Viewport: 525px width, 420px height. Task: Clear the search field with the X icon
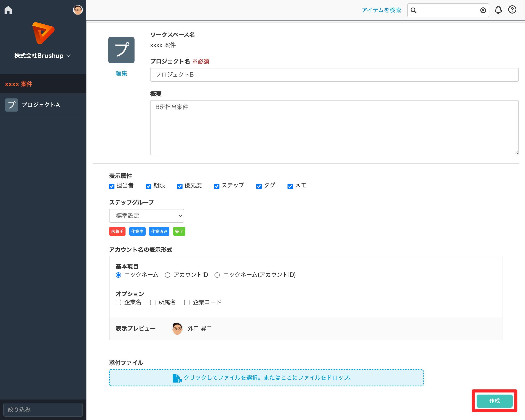[483, 10]
